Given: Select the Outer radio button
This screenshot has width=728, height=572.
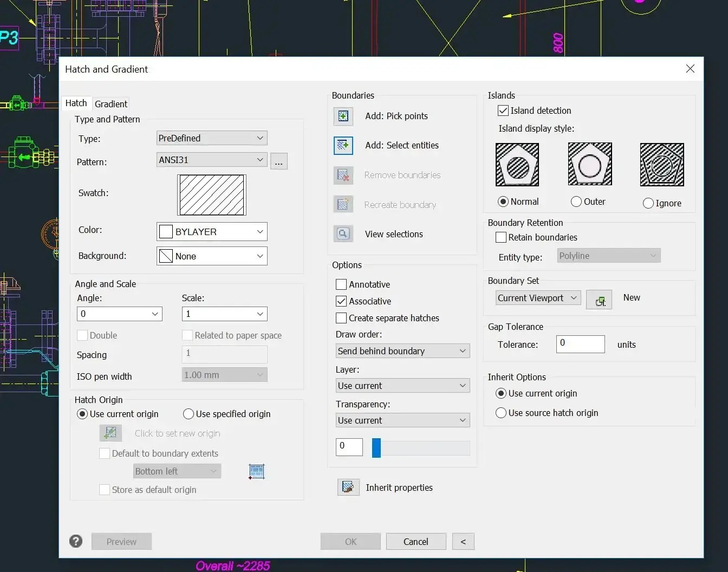Looking at the screenshot, I should pos(576,201).
